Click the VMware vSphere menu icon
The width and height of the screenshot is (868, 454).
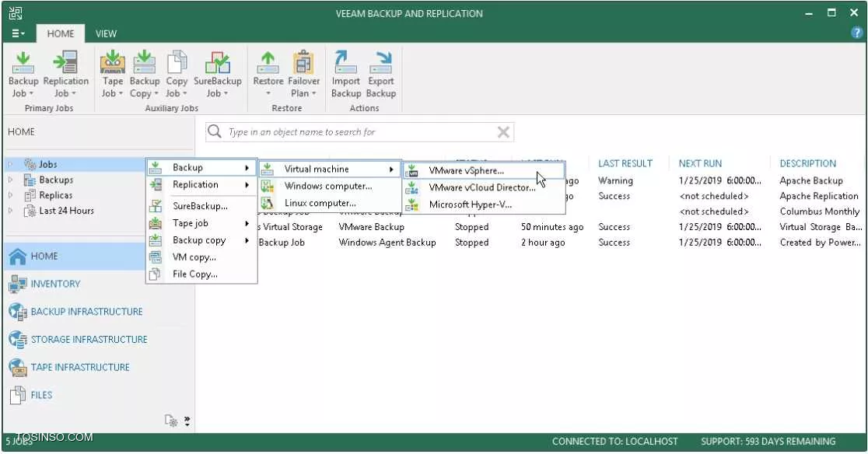coord(412,171)
